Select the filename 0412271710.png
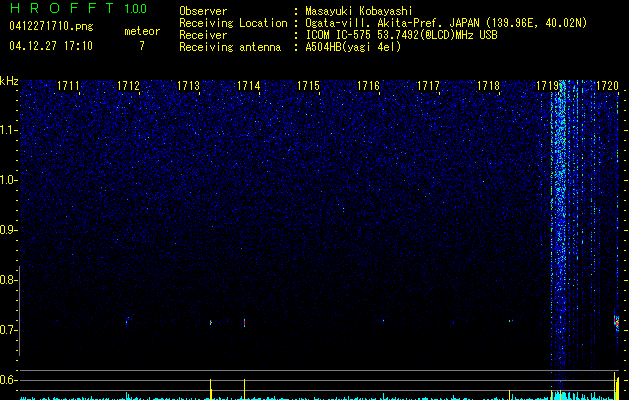This screenshot has width=629, height=400. click(51, 26)
